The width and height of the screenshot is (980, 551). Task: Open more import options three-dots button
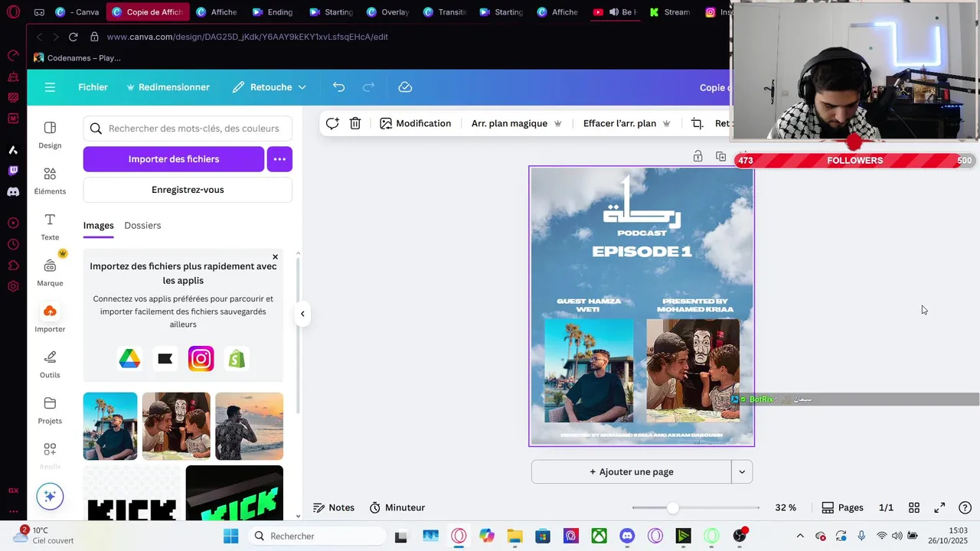pos(279,159)
